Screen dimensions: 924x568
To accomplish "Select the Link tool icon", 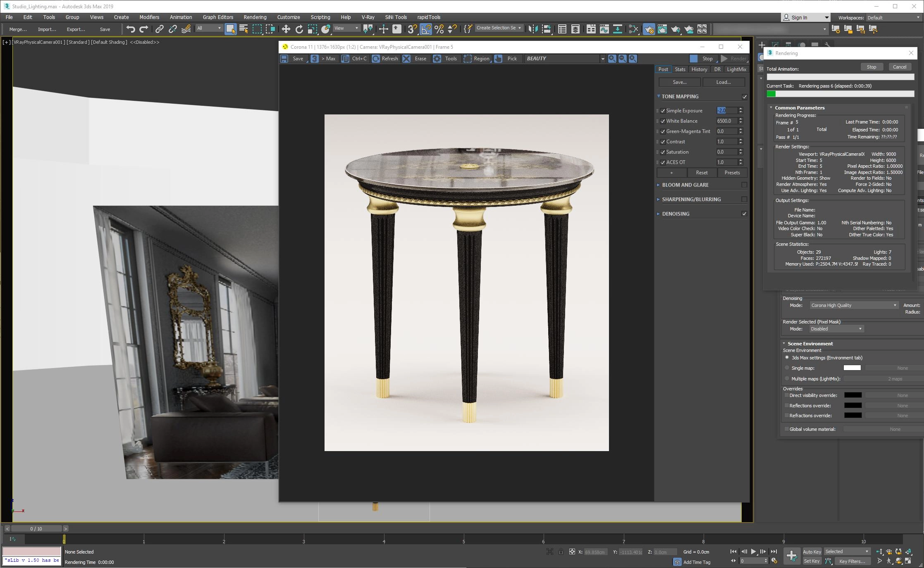I will [x=159, y=29].
